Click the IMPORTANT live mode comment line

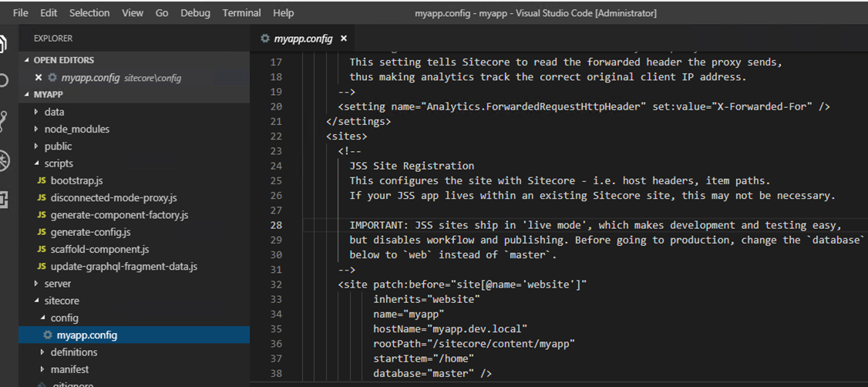596,225
